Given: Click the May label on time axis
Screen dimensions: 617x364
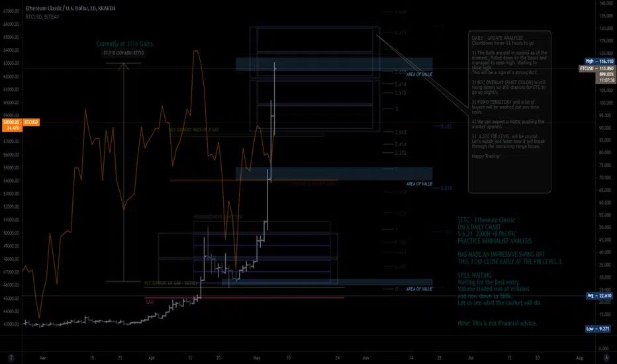Looking at the screenshot, I should click(257, 357).
